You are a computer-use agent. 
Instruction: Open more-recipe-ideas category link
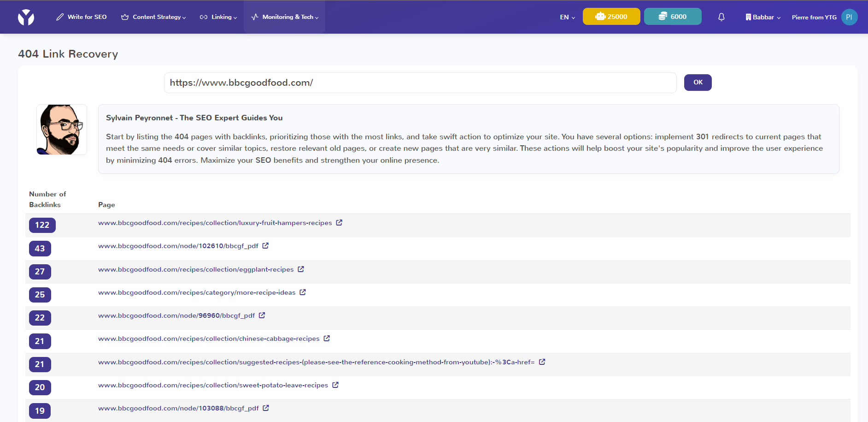coord(197,292)
